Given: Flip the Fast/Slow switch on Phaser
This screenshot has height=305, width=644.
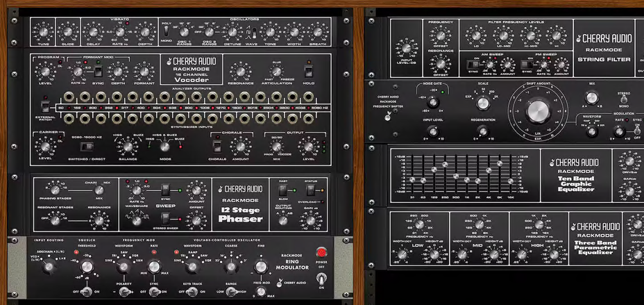Looking at the screenshot, I should click(x=283, y=190).
